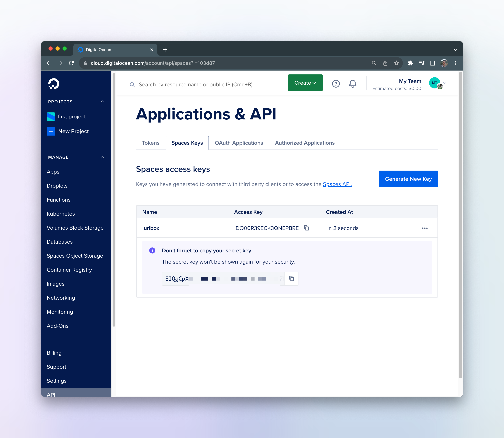Collapse the Manage section
504x438 pixels.
point(102,157)
